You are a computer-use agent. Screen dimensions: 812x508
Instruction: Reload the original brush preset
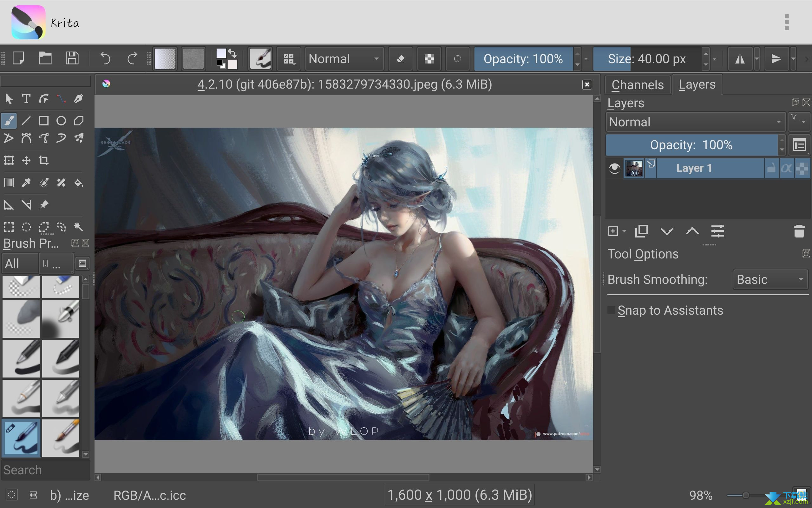coord(457,59)
